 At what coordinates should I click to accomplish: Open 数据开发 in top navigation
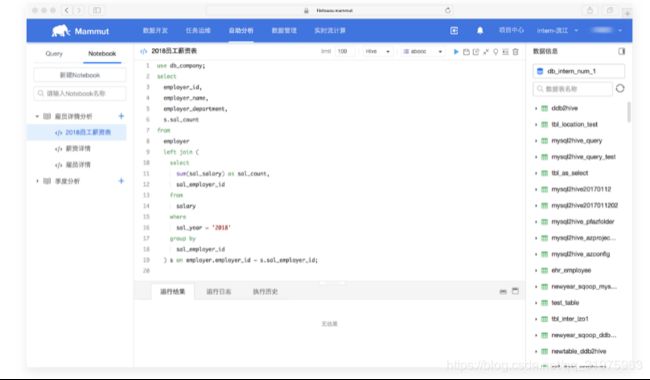(x=155, y=30)
